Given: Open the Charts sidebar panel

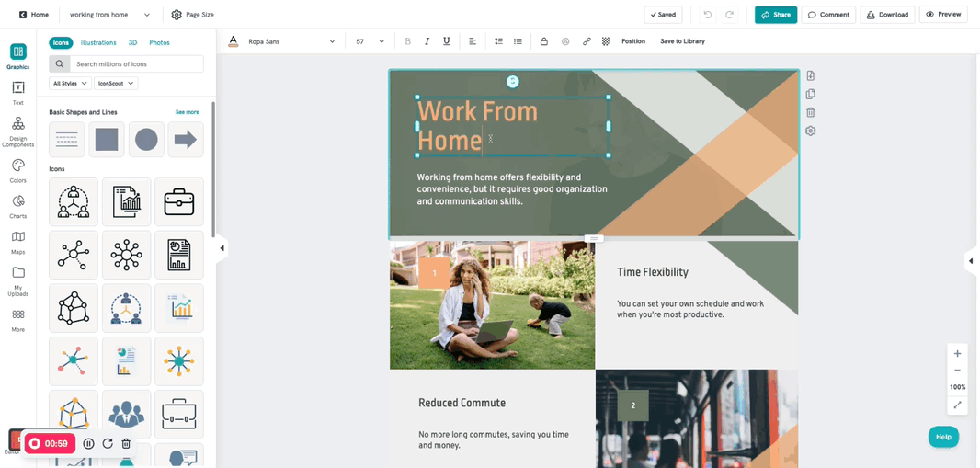Looking at the screenshot, I should (18, 206).
